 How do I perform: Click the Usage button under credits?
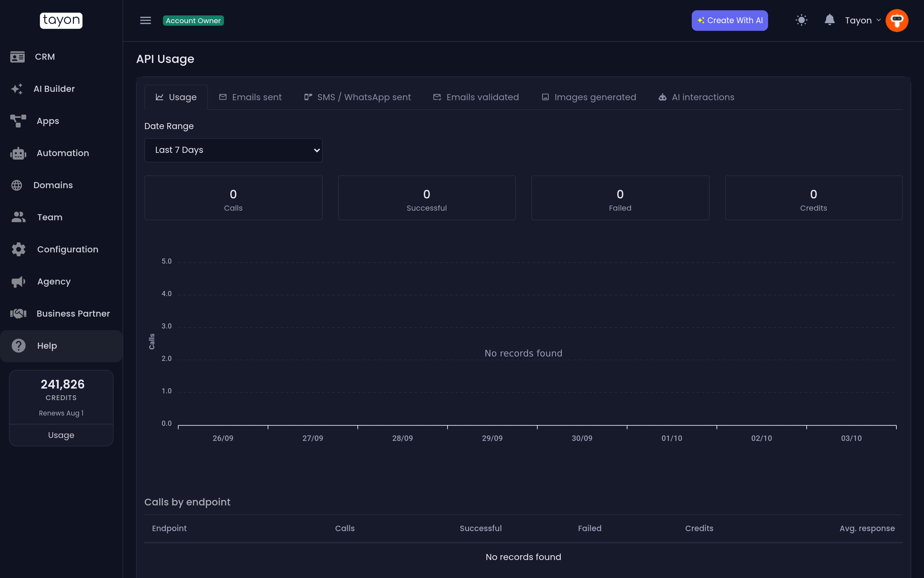[x=61, y=435]
